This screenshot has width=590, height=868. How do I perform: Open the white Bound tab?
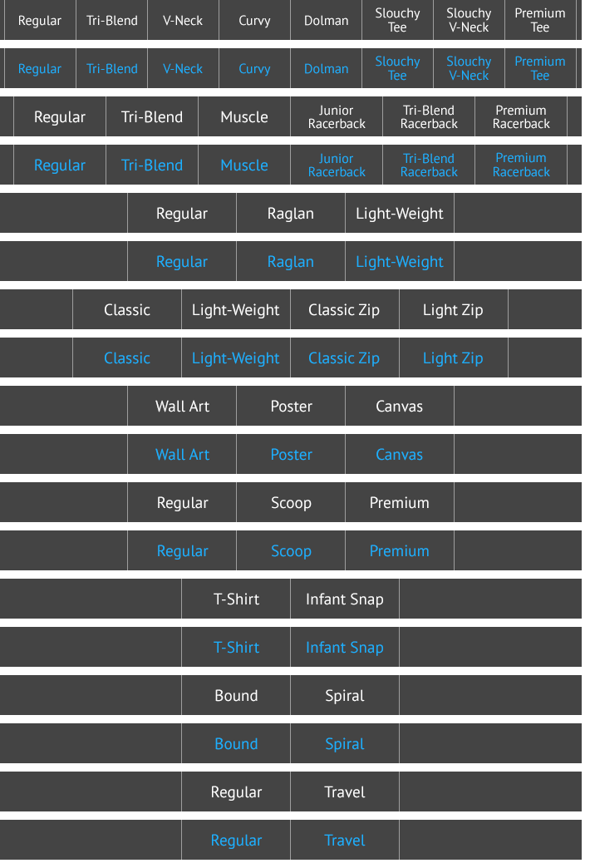coord(237,696)
